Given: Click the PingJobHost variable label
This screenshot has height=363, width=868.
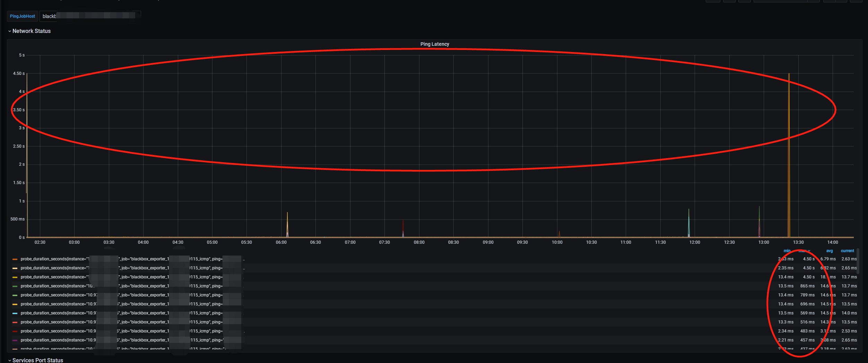Looking at the screenshot, I should point(23,16).
